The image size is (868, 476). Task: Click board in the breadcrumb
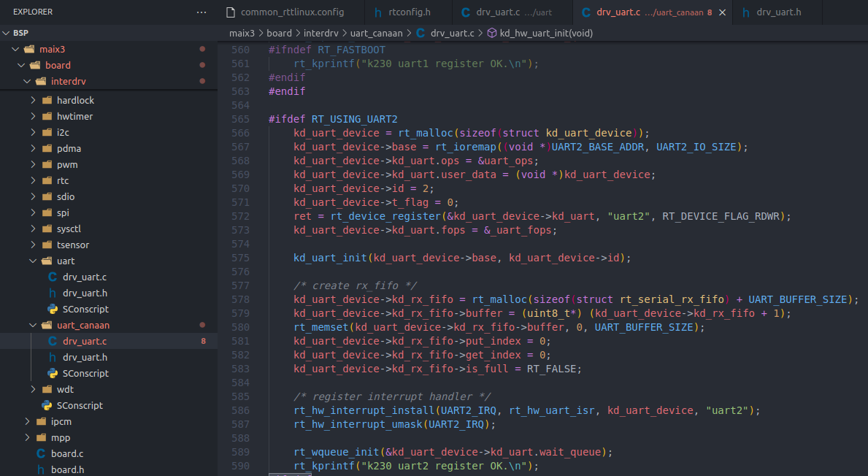pos(279,33)
